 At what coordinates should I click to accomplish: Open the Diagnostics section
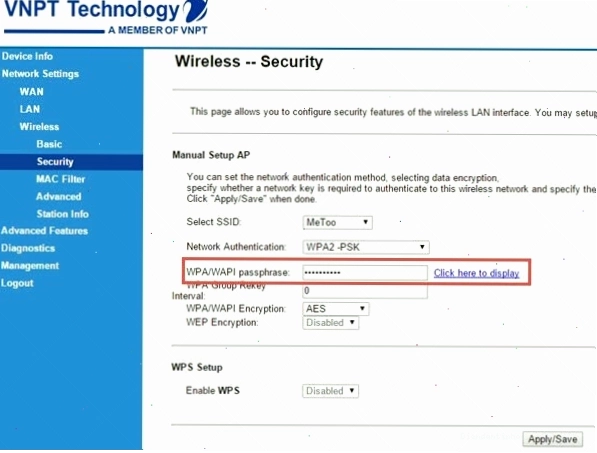28,249
